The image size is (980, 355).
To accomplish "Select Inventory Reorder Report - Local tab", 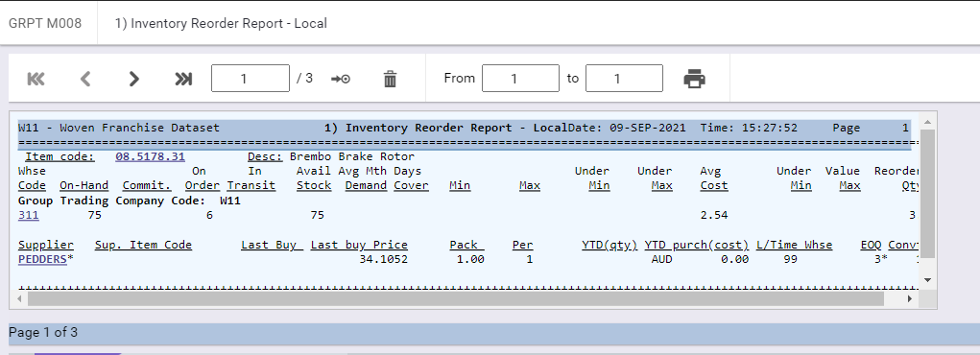I will pyautogui.click(x=221, y=23).
